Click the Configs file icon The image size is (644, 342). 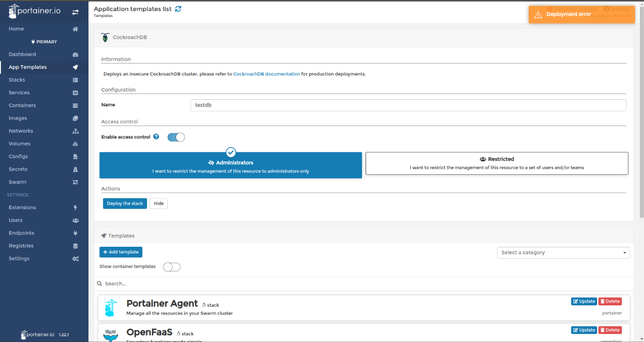pos(76,157)
